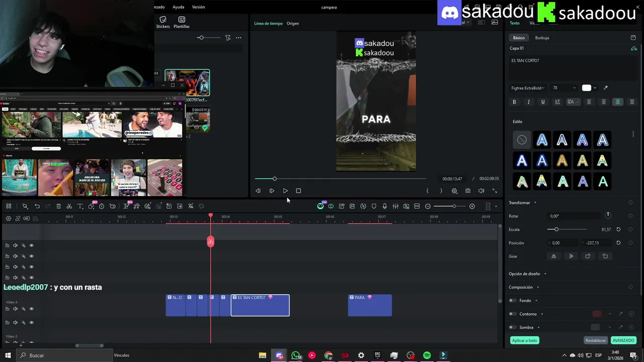Click the Restablecer button
This screenshot has height=362, width=644.
tap(596, 340)
